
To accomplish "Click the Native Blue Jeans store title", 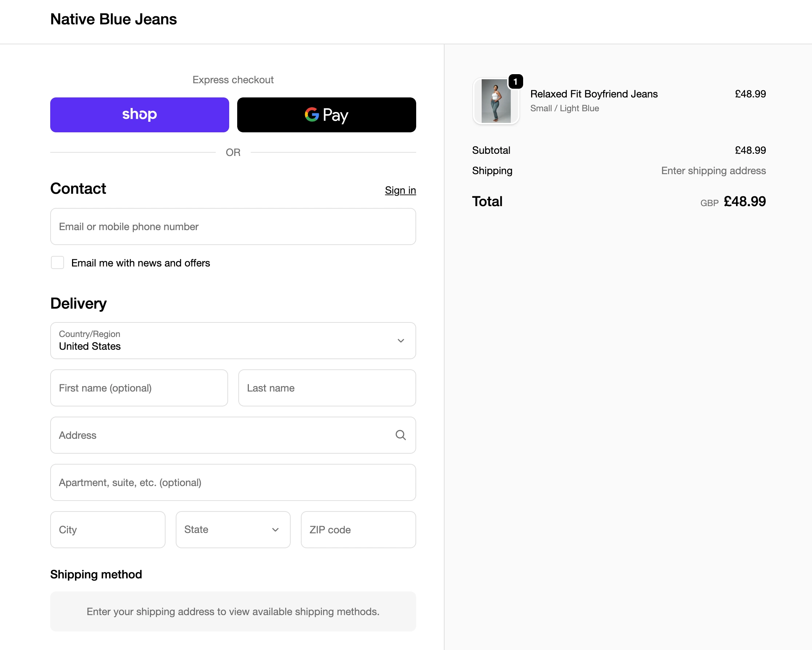I will (x=114, y=19).
